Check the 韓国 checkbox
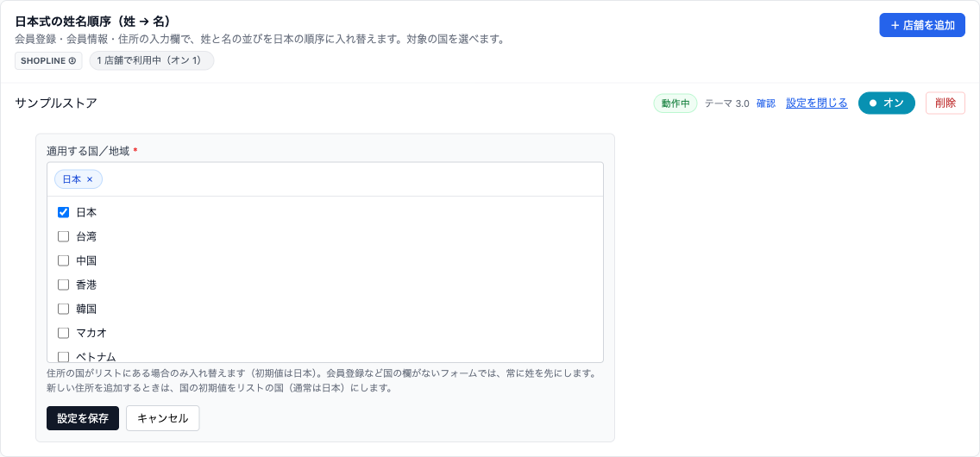The width and height of the screenshot is (980, 457). (x=63, y=309)
